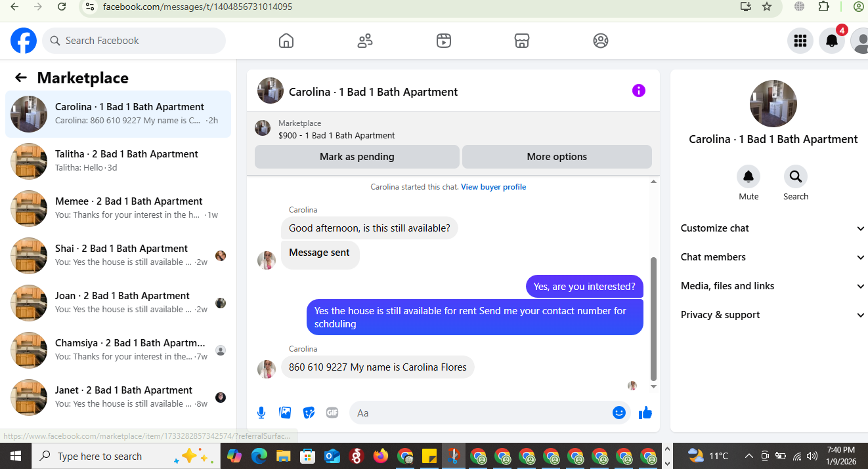Viewport: 868px width, 469px height.
Task: Open the purple conversation info icon
Action: pos(639,91)
